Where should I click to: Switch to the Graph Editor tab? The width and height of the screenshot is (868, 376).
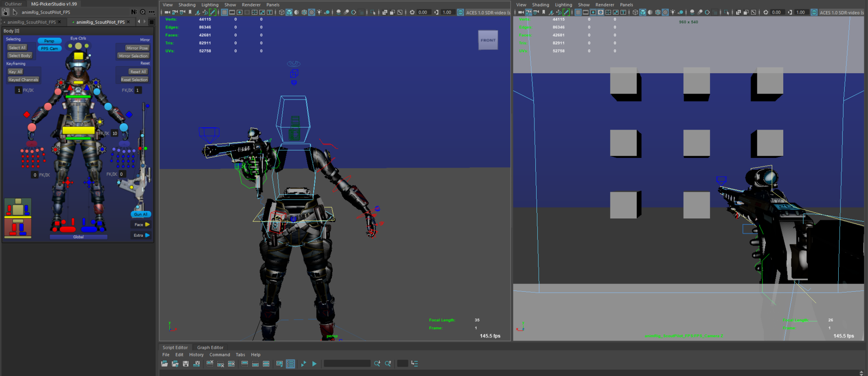[x=210, y=348]
